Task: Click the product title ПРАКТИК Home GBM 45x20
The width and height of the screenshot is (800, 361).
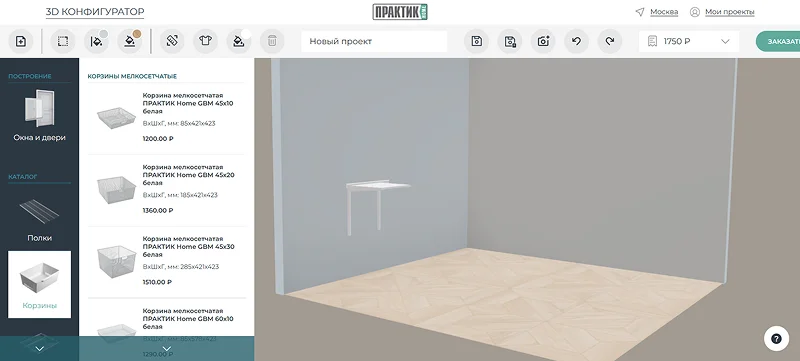Action: coord(188,175)
